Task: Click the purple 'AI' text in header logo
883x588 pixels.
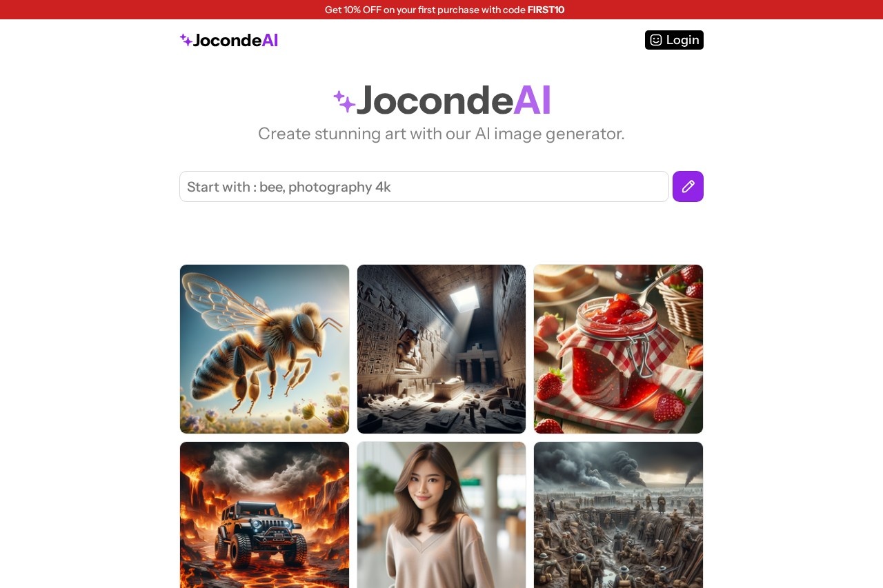Action: [270, 40]
